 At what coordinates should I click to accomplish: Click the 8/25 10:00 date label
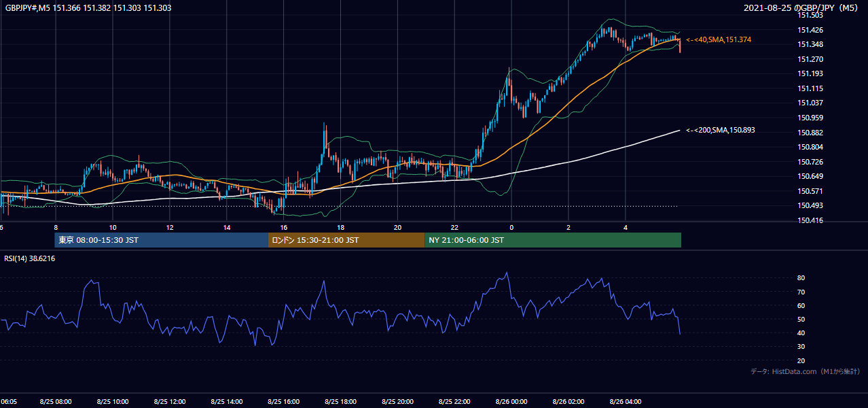(x=112, y=402)
